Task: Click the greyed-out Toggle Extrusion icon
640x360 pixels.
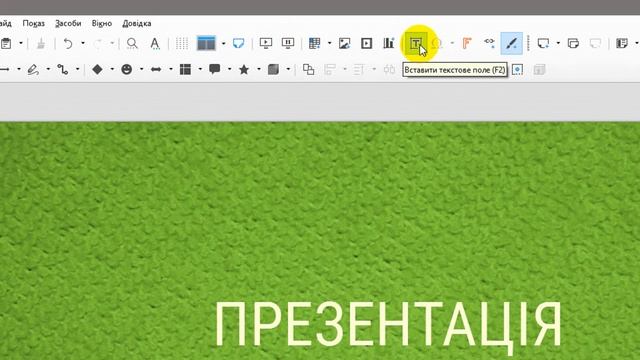Action: click(540, 70)
